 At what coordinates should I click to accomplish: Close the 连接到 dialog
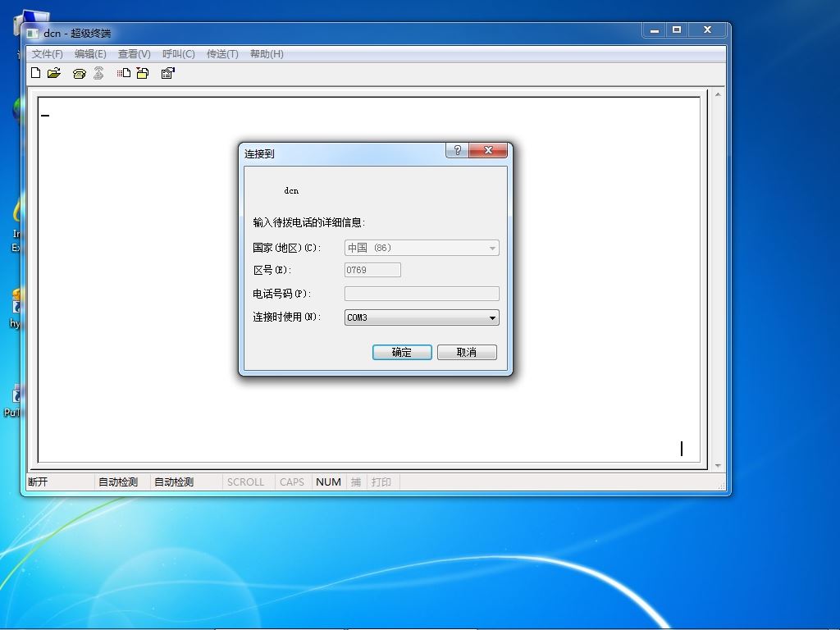[x=488, y=150]
